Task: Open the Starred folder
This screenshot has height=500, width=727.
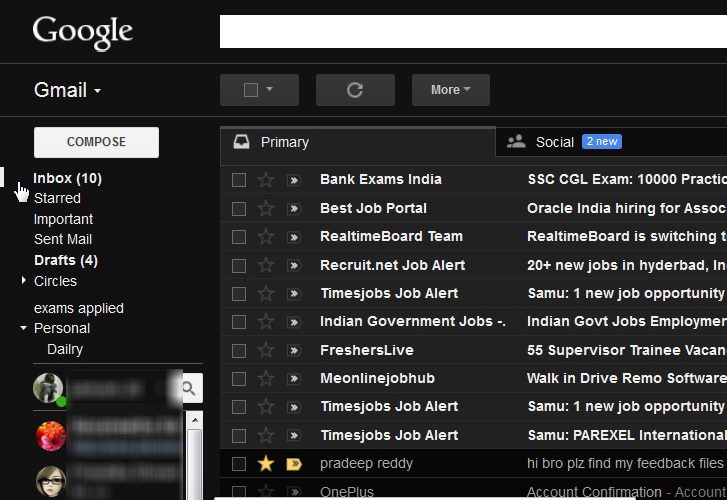Action: point(57,198)
